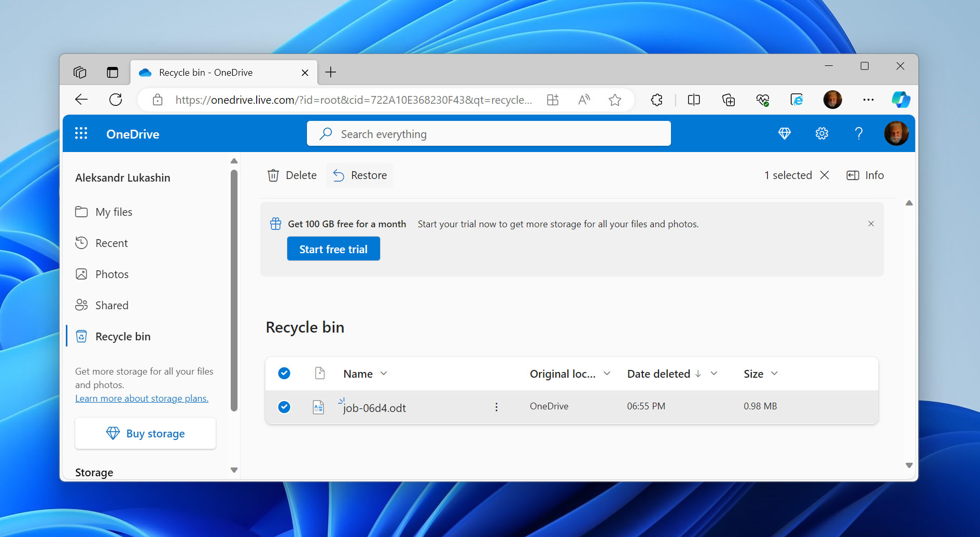Viewport: 980px width, 537px height.
Task: Click the Storage heading in the sidebar
Action: click(x=94, y=472)
